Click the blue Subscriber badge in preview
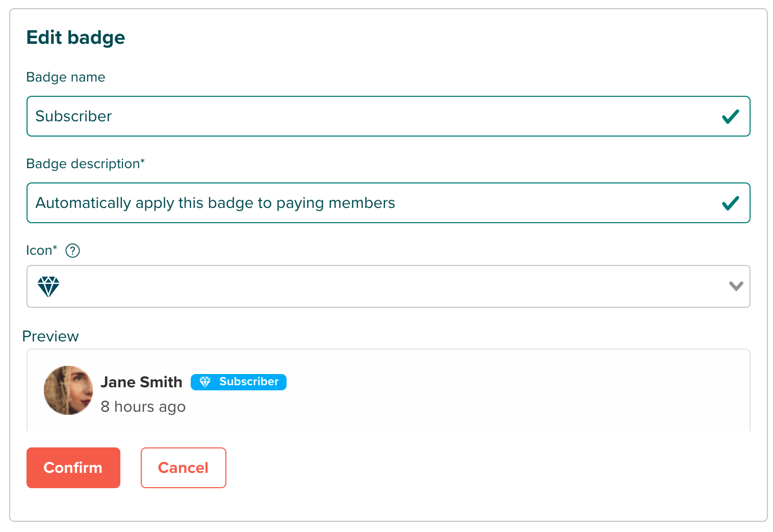 [239, 382]
